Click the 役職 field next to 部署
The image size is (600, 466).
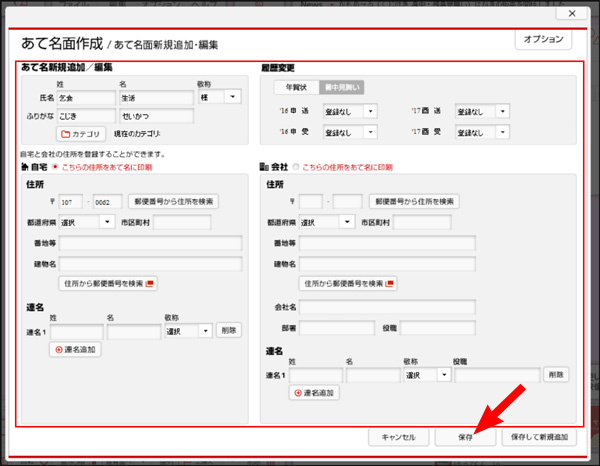438,328
